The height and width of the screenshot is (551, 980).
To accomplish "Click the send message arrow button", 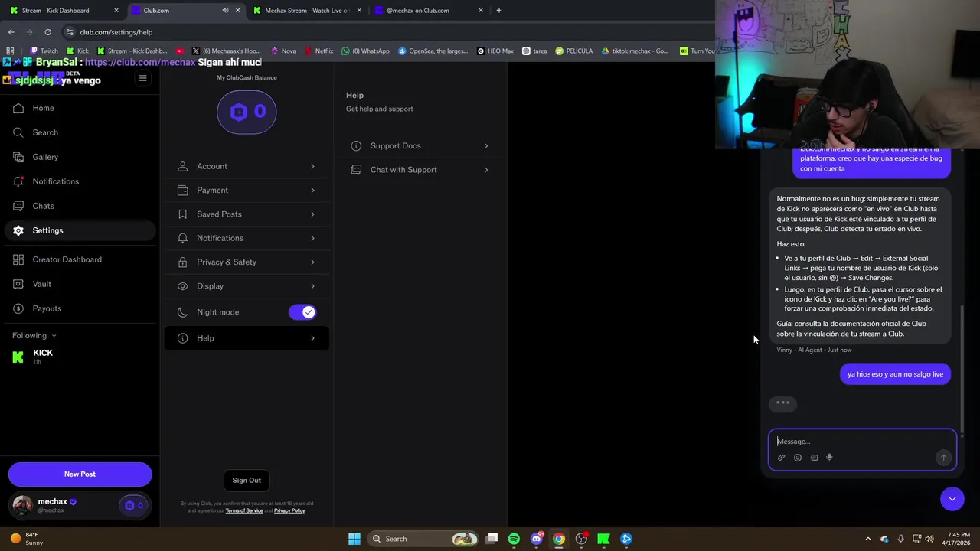I will click(943, 458).
